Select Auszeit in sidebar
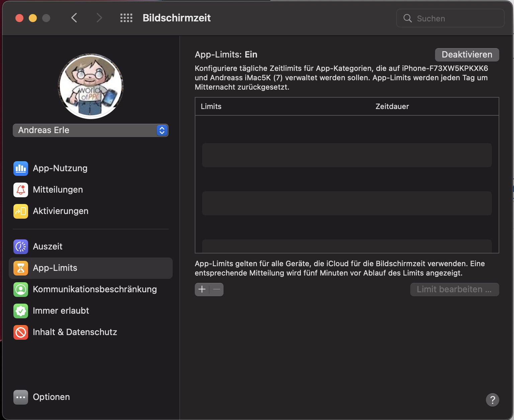The height and width of the screenshot is (420, 514). pos(90,246)
